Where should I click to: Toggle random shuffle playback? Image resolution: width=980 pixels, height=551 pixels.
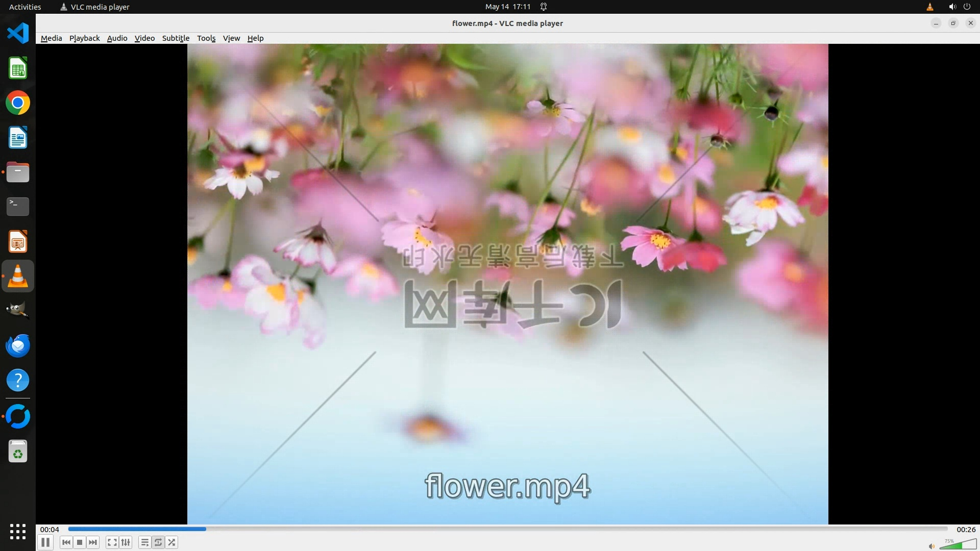(x=172, y=542)
